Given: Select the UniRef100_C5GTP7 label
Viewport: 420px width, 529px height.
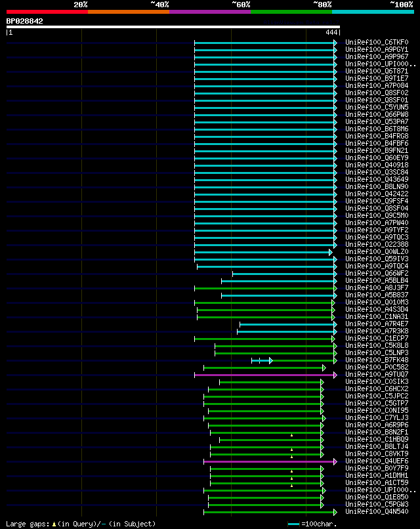Looking at the screenshot, I should coord(377,404).
